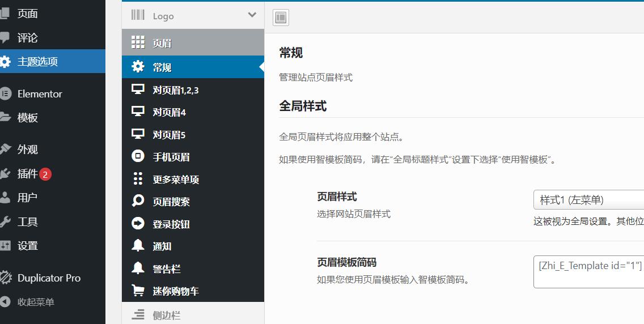This screenshot has height=324, width=644.
Task: Toggle the layout expand icon in toolbar
Action: pyautogui.click(x=281, y=18)
